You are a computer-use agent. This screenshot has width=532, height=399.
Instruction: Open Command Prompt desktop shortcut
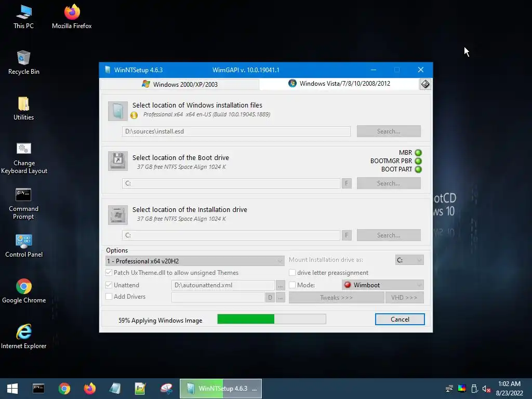pyautogui.click(x=23, y=204)
